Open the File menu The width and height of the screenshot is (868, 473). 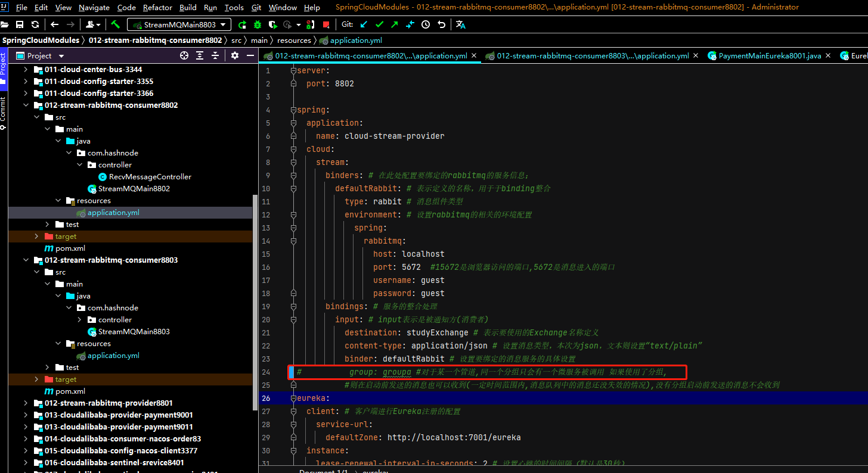click(x=22, y=7)
